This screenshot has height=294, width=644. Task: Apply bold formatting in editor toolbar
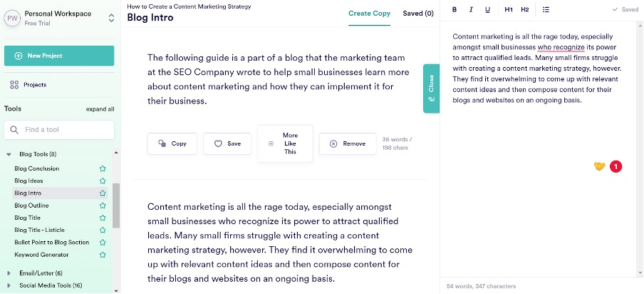pyautogui.click(x=455, y=10)
